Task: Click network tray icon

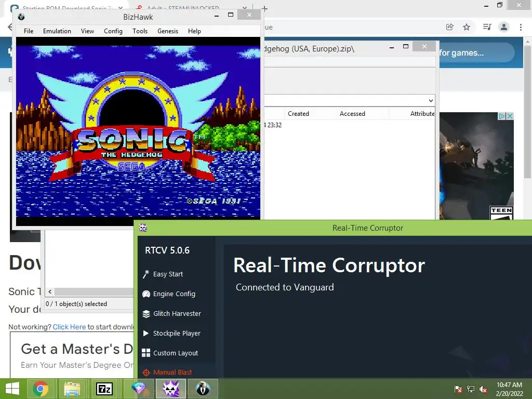Action: (471, 389)
